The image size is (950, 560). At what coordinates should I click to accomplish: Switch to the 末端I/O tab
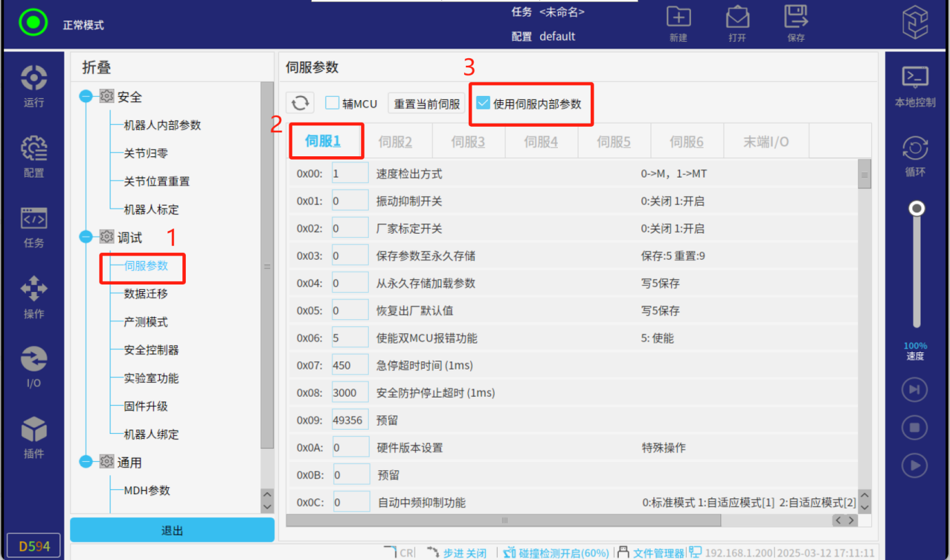(x=766, y=142)
